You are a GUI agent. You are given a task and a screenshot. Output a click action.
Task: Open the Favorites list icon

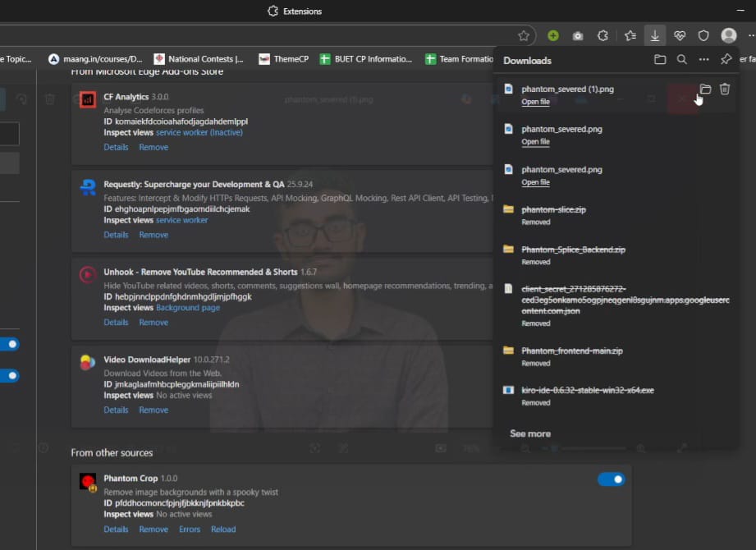pyautogui.click(x=630, y=35)
